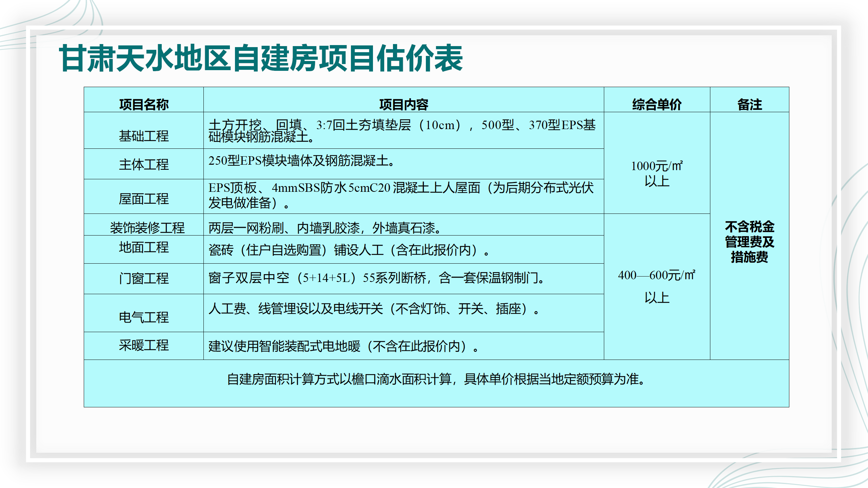The width and height of the screenshot is (868, 488).
Task: Click the 采暖工程 cell
Action: (144, 345)
